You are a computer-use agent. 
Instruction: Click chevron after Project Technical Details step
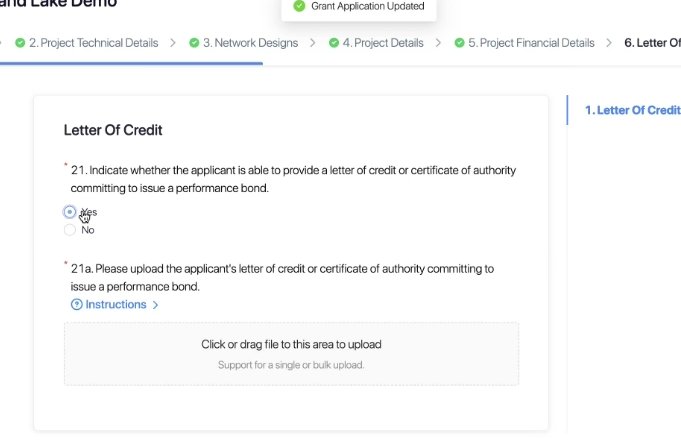click(x=173, y=43)
